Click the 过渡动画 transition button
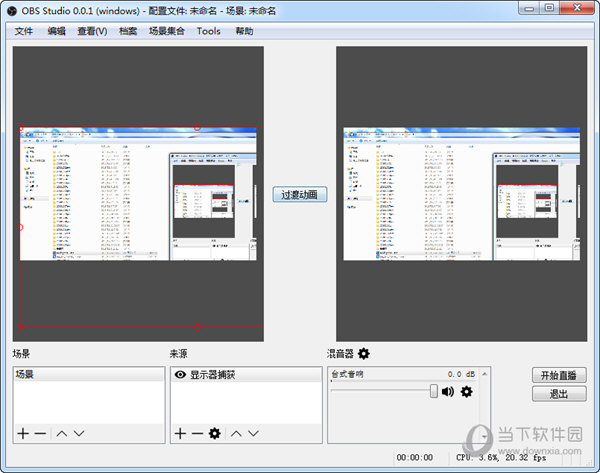The width and height of the screenshot is (600, 473). tap(300, 194)
